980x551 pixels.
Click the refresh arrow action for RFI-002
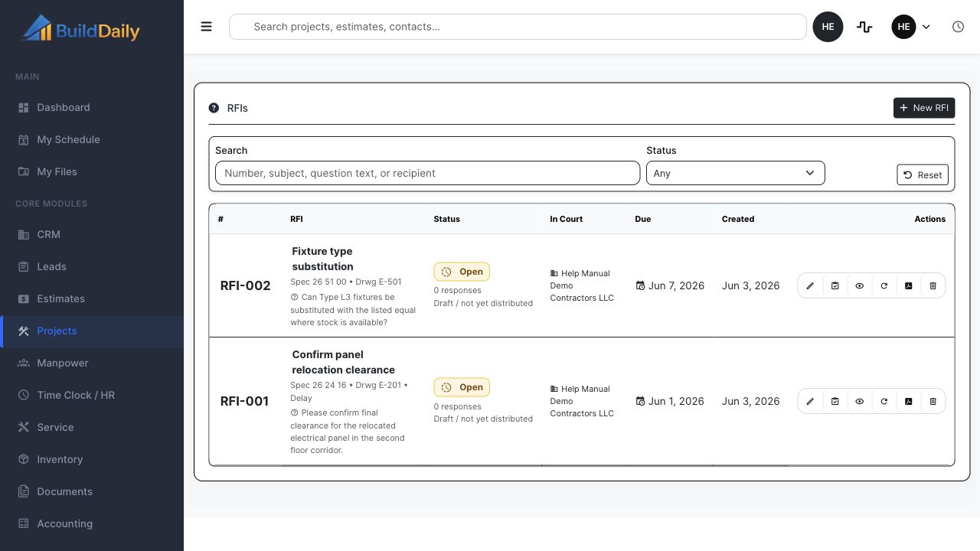click(884, 285)
